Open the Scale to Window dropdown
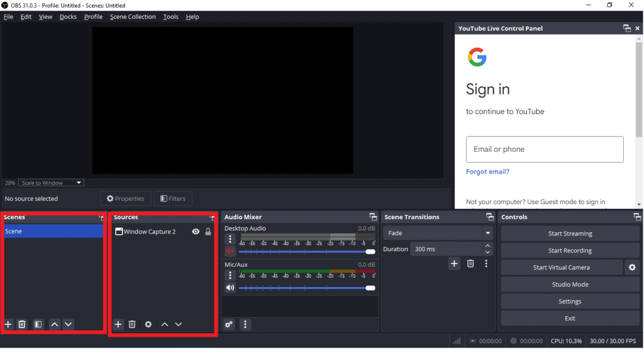This screenshot has height=362, width=644. click(52, 183)
